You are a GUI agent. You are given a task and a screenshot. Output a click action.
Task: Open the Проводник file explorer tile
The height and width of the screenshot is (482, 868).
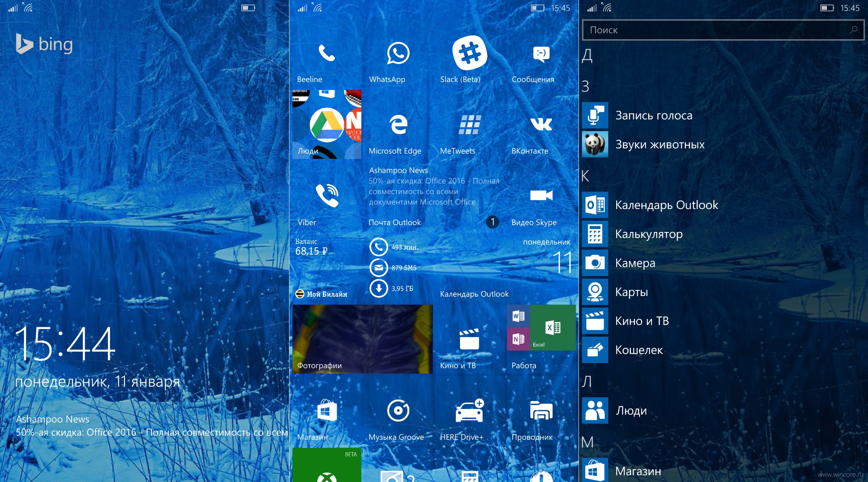click(x=541, y=410)
